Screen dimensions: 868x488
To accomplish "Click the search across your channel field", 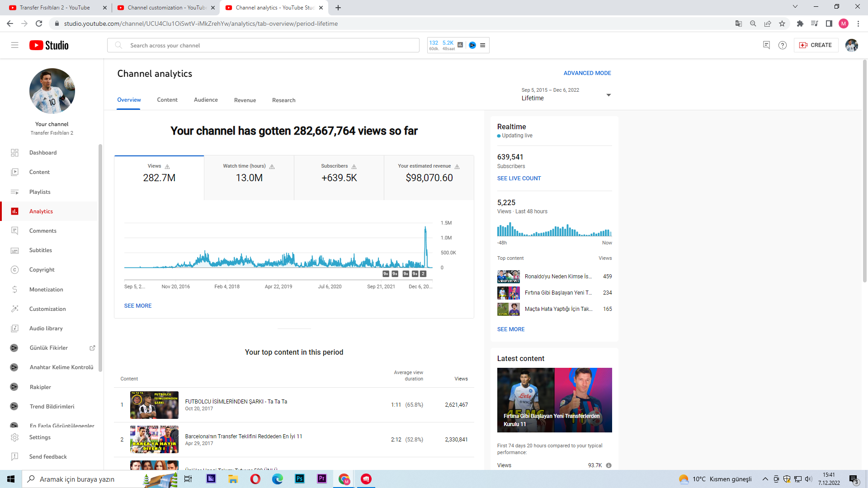I will pos(263,45).
